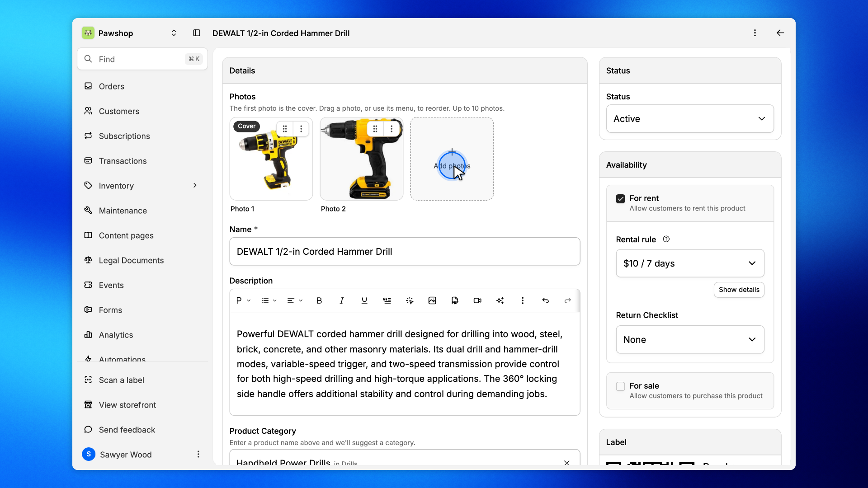The image size is (868, 488).
Task: Open the Return Checklist dropdown
Action: pos(690,340)
